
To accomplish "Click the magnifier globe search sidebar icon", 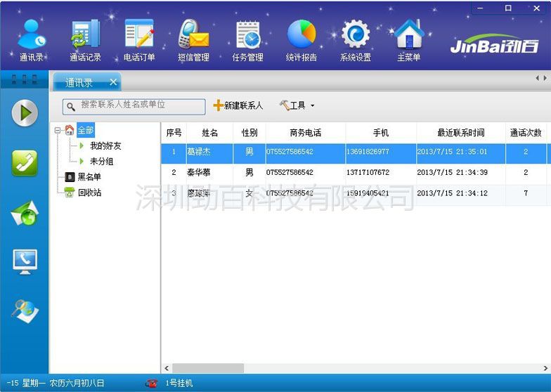I will tap(25, 311).
